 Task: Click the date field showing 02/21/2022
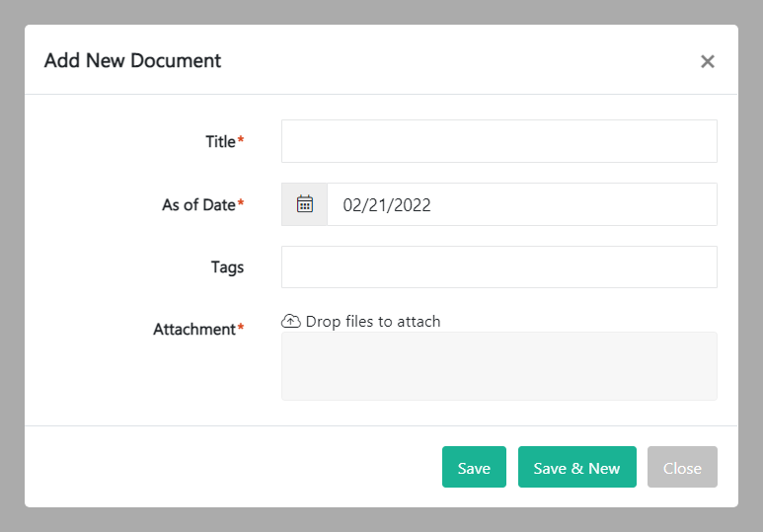(521, 204)
